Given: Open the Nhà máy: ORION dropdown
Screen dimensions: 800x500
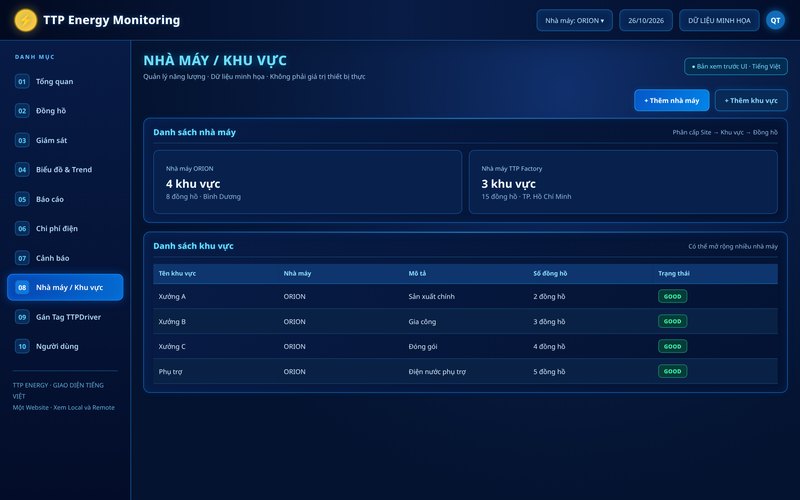Looking at the screenshot, I should pyautogui.click(x=574, y=20).
